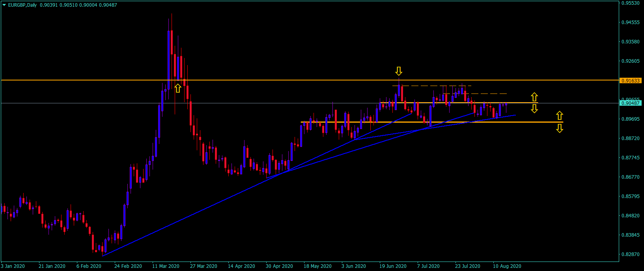The height and width of the screenshot is (271, 644).
Task: Click the 3 Jan 2020 date label
Action: click(x=13, y=266)
